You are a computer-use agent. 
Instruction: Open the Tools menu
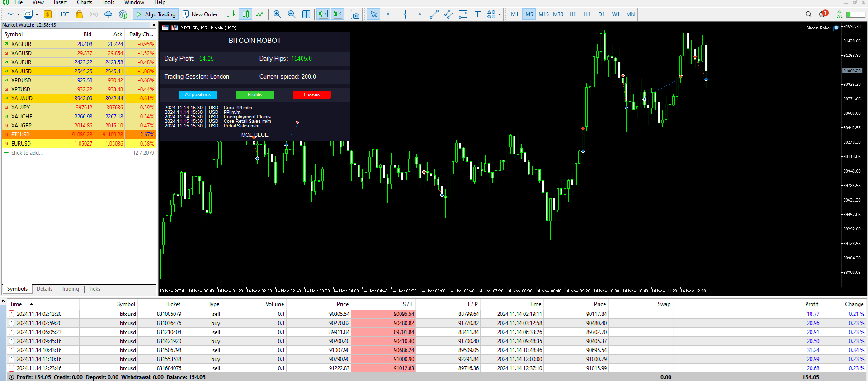tap(108, 3)
